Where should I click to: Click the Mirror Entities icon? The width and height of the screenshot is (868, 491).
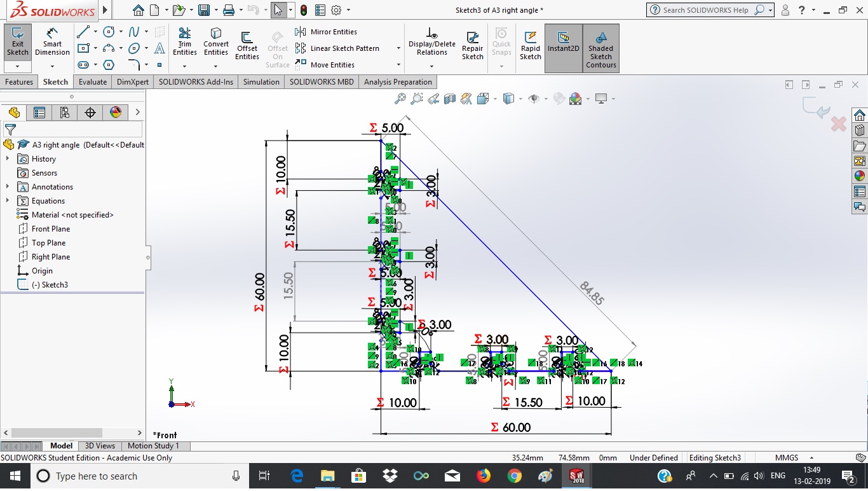point(301,32)
